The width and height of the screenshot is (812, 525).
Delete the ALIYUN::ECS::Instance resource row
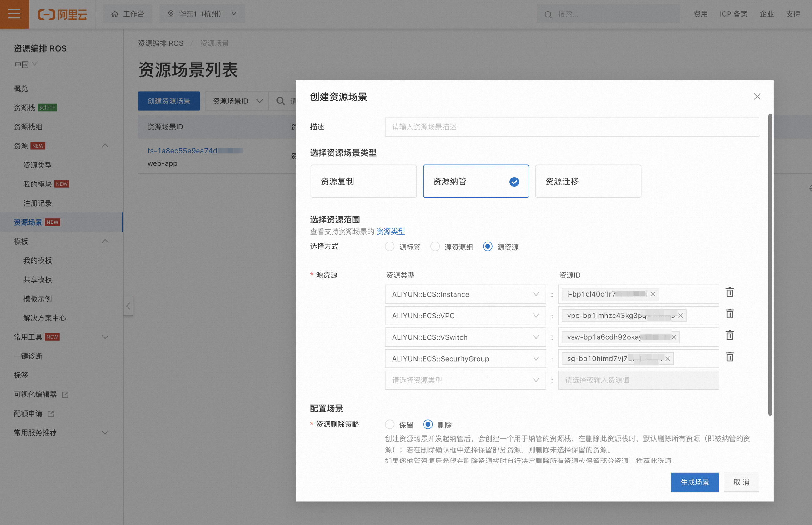pyautogui.click(x=729, y=292)
